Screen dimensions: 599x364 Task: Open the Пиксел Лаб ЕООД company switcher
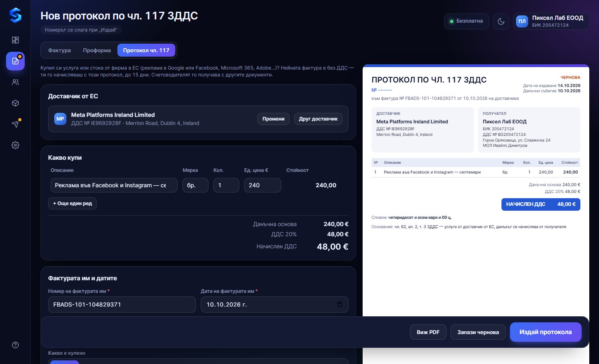[551, 21]
